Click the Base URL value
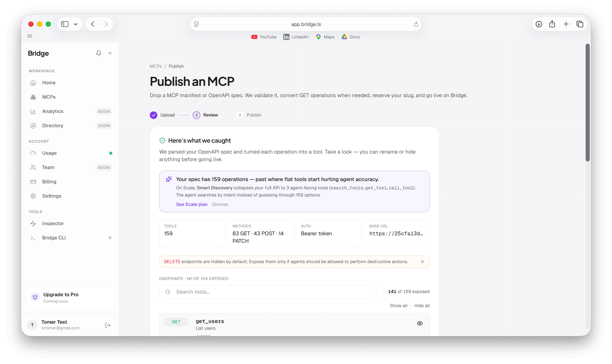Viewport: 612px width, 364px height. (x=396, y=234)
